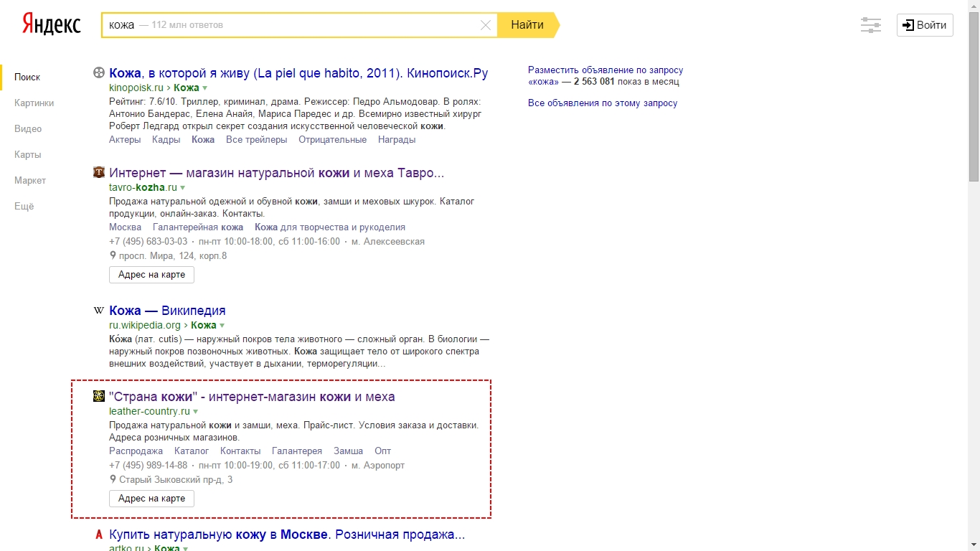Open search settings sliders icon
Screen dimensions: 980x551
pyautogui.click(x=871, y=25)
